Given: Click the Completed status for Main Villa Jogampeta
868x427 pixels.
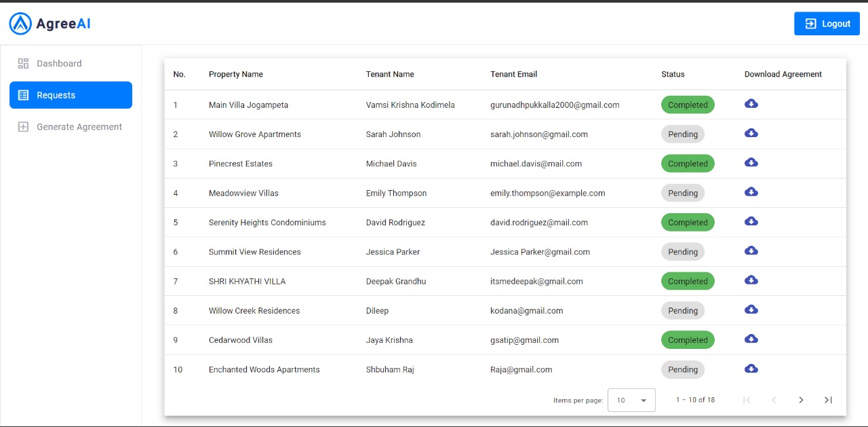Looking at the screenshot, I should (688, 105).
